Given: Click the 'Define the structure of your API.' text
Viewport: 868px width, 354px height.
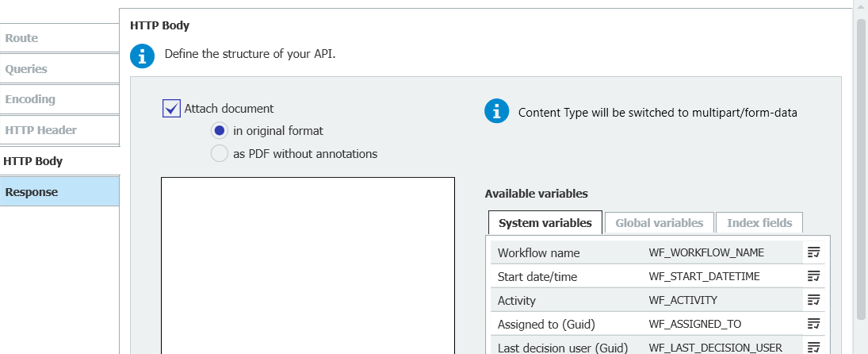Looking at the screenshot, I should point(250,54).
